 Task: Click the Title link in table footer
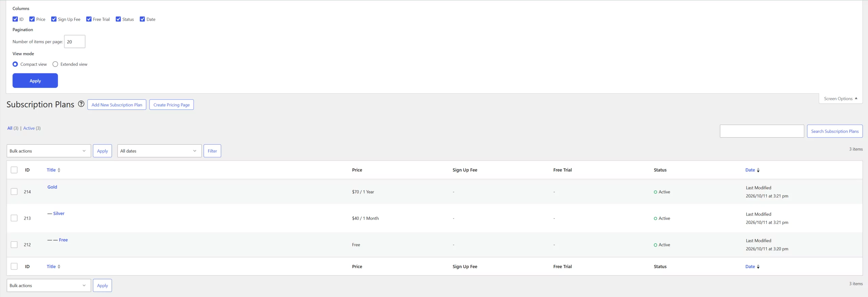click(51, 266)
